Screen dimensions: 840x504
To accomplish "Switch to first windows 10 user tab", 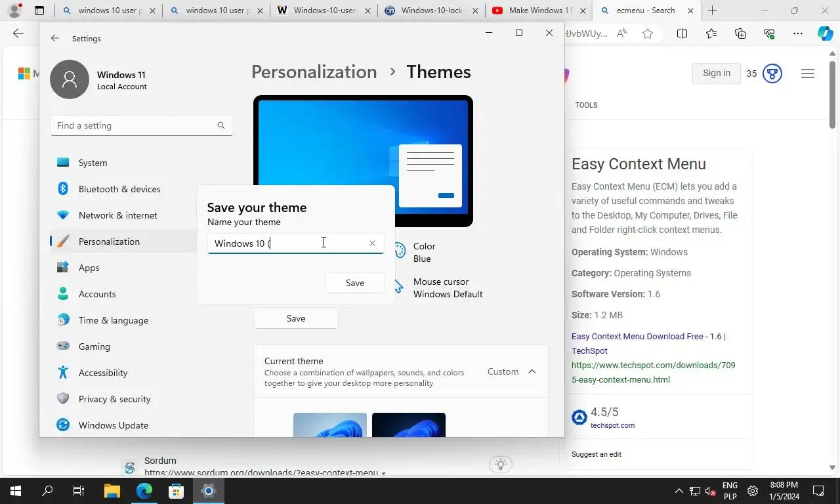I will pos(108,10).
